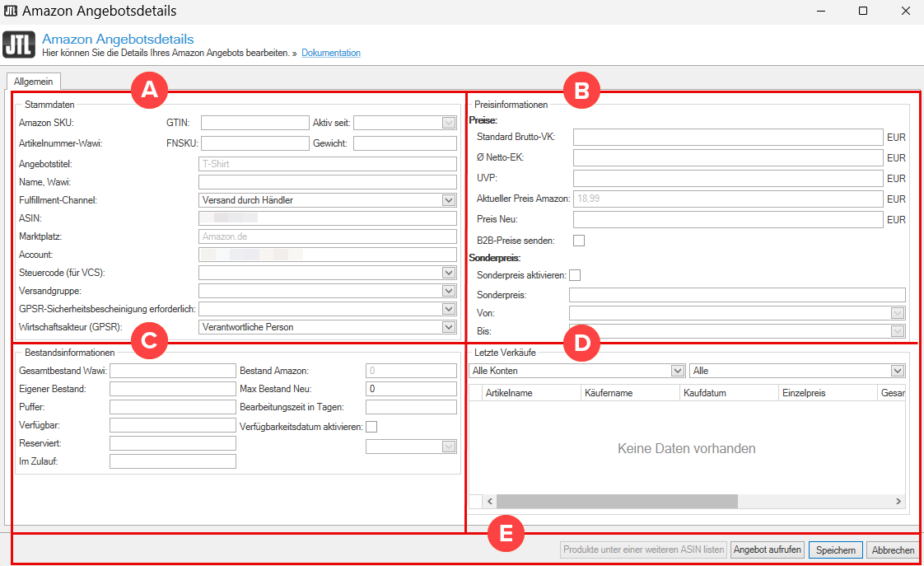Focus the Max Bestand Neu field
The width and height of the screenshot is (924, 566).
410,389
